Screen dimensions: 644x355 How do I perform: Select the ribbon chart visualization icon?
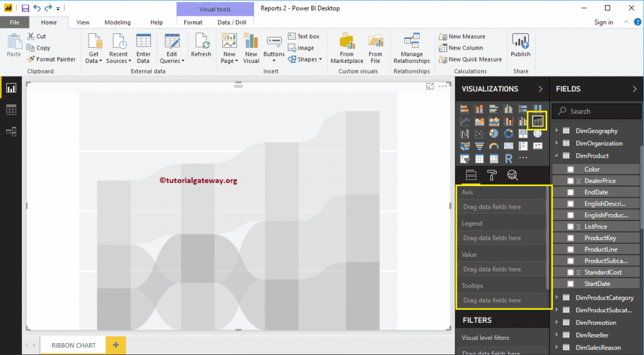coord(538,121)
